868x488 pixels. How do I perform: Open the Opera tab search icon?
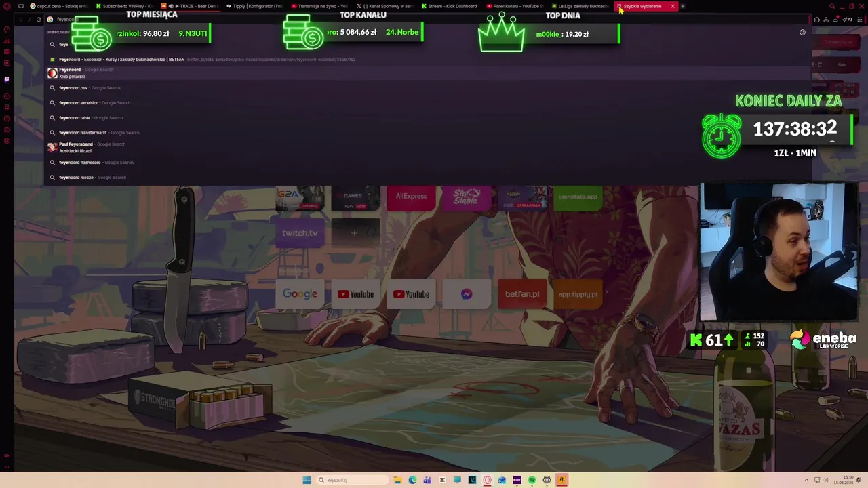tap(833, 6)
